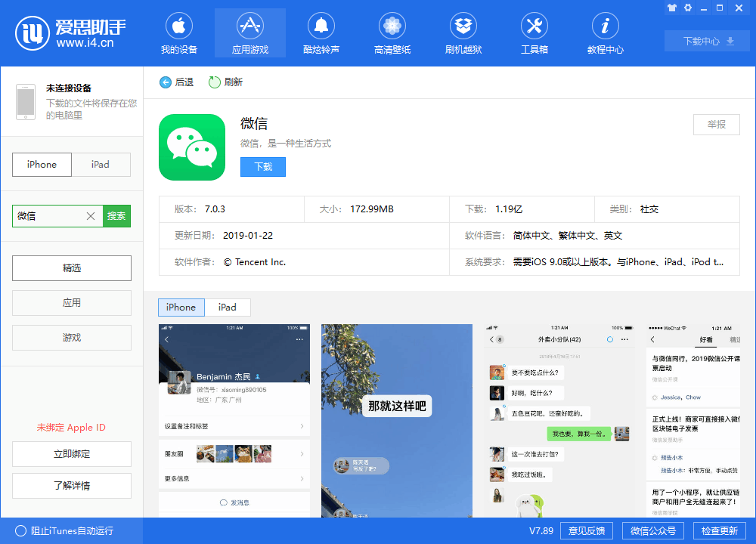This screenshot has width=756, height=544.
Task: Click version text V7.89
Action: click(541, 531)
